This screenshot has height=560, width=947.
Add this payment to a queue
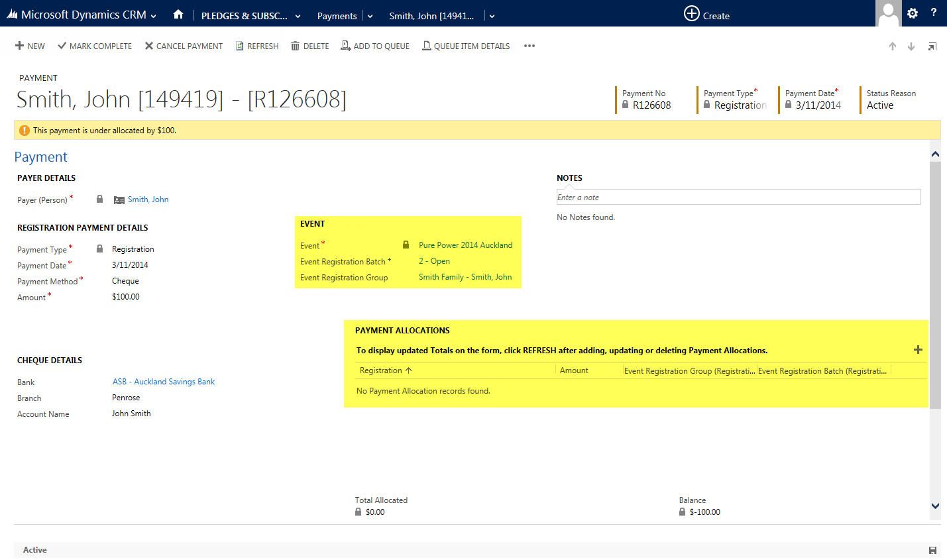pos(375,46)
